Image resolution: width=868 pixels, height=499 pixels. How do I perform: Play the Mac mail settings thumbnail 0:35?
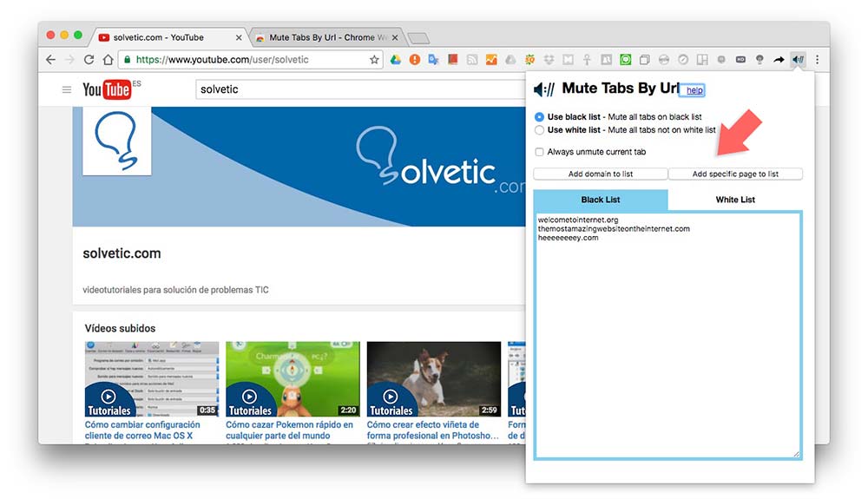pos(152,379)
